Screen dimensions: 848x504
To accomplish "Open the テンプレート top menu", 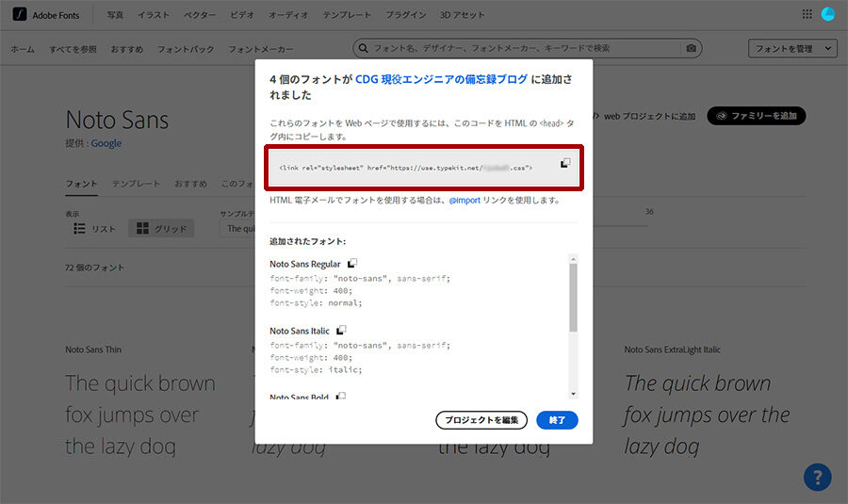I will point(347,14).
